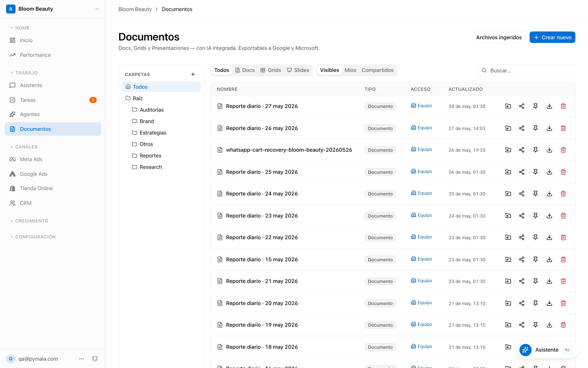This screenshot has height=368, width=588.
Task: Open the Bloom Beauty workspace switcher
Action: (53, 9)
